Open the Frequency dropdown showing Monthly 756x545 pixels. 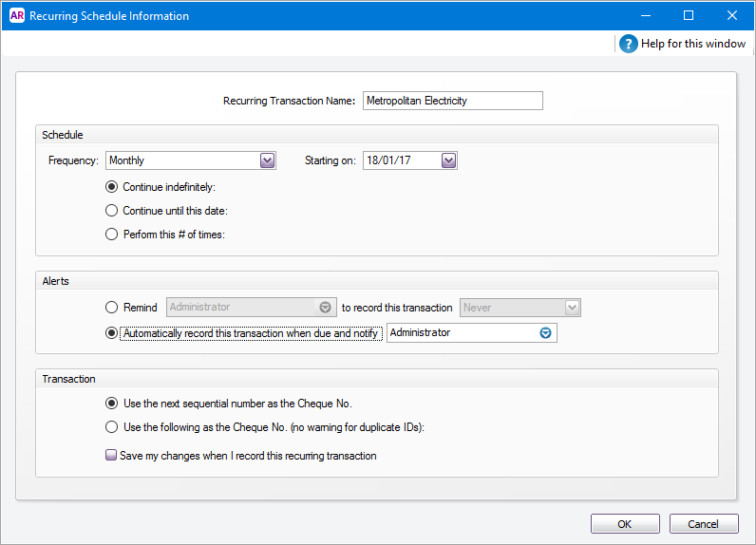click(x=267, y=161)
